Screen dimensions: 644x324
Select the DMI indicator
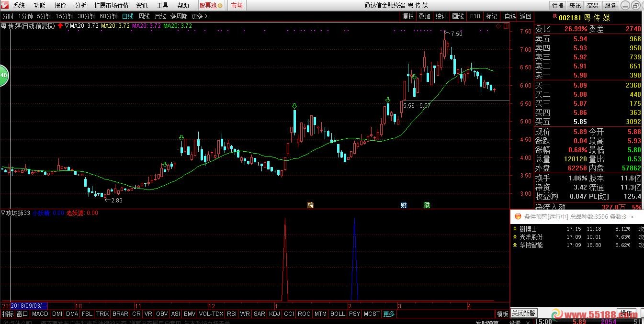click(57, 314)
